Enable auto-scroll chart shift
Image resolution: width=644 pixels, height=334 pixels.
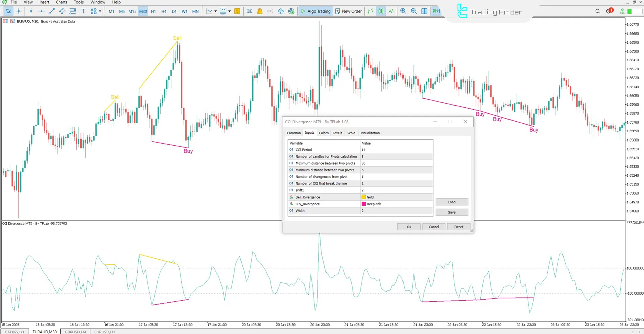(x=436, y=11)
